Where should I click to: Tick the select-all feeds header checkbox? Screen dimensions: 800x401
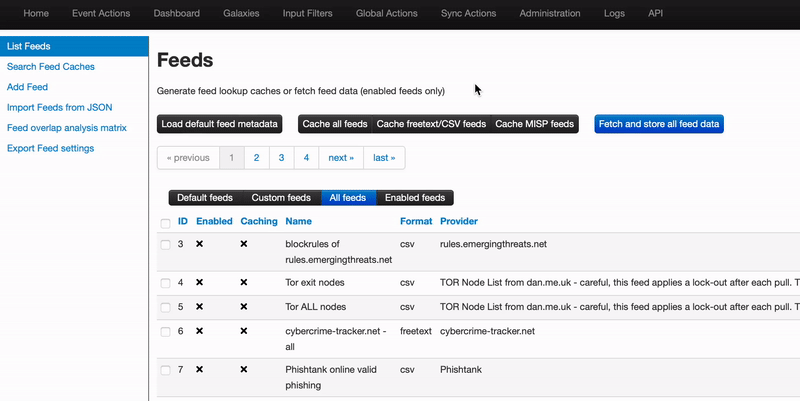pos(166,222)
